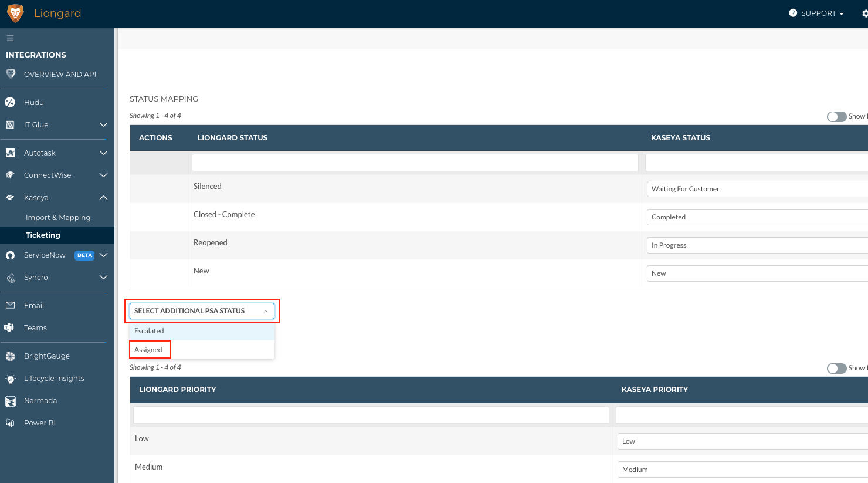
Task: Sort by Kaseya Status column header
Action: pos(680,138)
